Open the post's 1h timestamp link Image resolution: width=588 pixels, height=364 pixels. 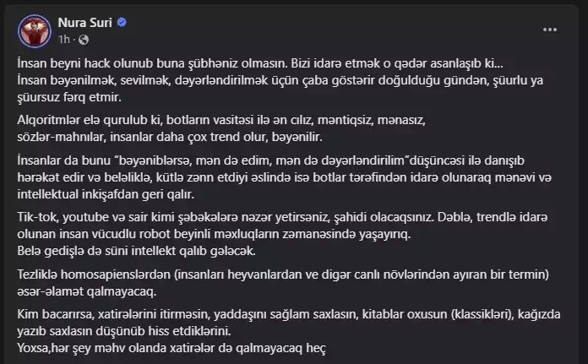tap(63, 39)
